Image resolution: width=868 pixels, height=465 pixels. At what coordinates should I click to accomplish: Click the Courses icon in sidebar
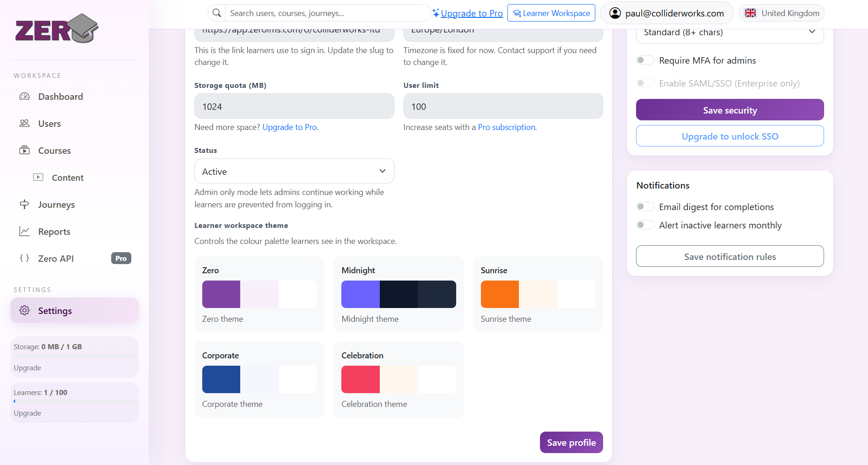pyautogui.click(x=24, y=151)
